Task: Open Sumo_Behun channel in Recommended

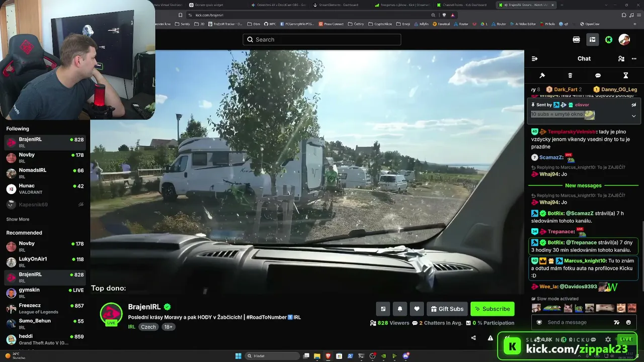Action: click(45, 324)
